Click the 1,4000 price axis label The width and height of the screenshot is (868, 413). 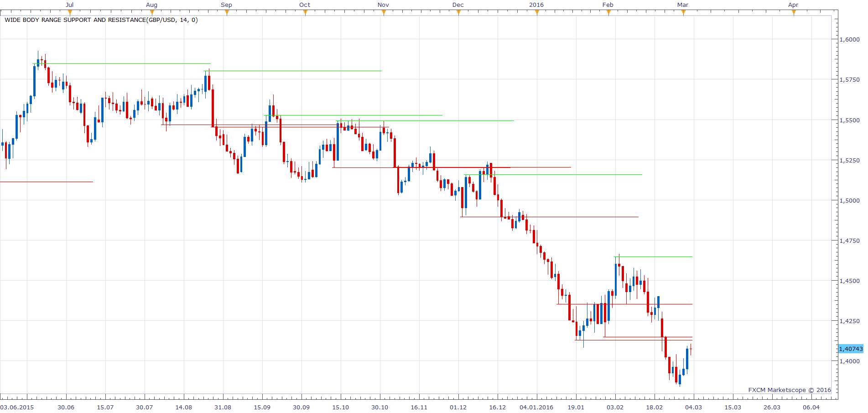coord(850,361)
